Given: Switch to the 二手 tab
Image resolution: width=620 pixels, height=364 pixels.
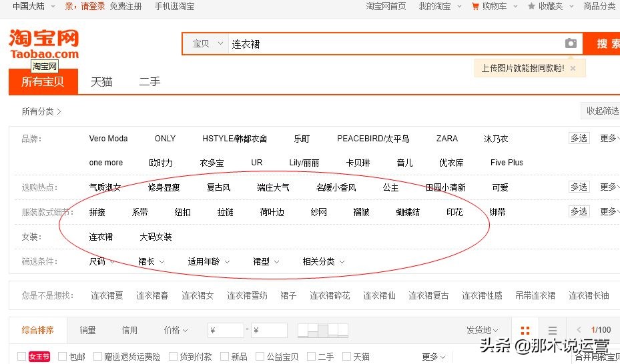Looking at the screenshot, I should [149, 82].
